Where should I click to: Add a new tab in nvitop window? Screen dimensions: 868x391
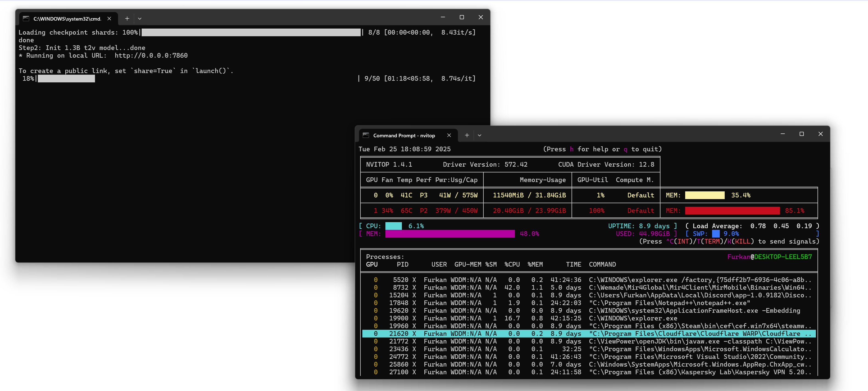pyautogui.click(x=467, y=135)
